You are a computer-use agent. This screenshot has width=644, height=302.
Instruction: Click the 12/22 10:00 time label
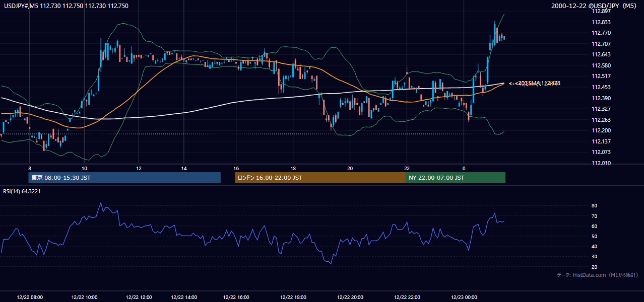[85, 297]
